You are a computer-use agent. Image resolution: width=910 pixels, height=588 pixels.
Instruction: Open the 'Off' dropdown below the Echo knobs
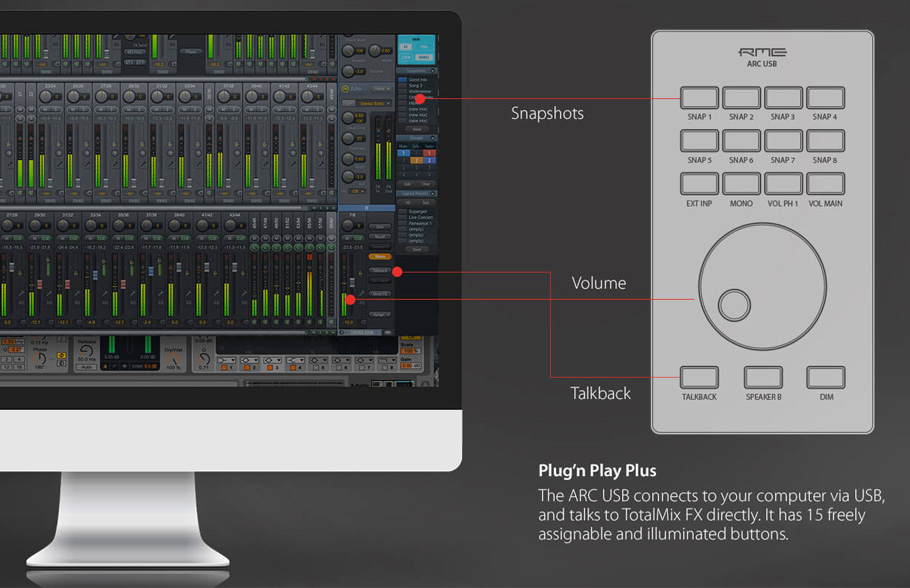356,191
